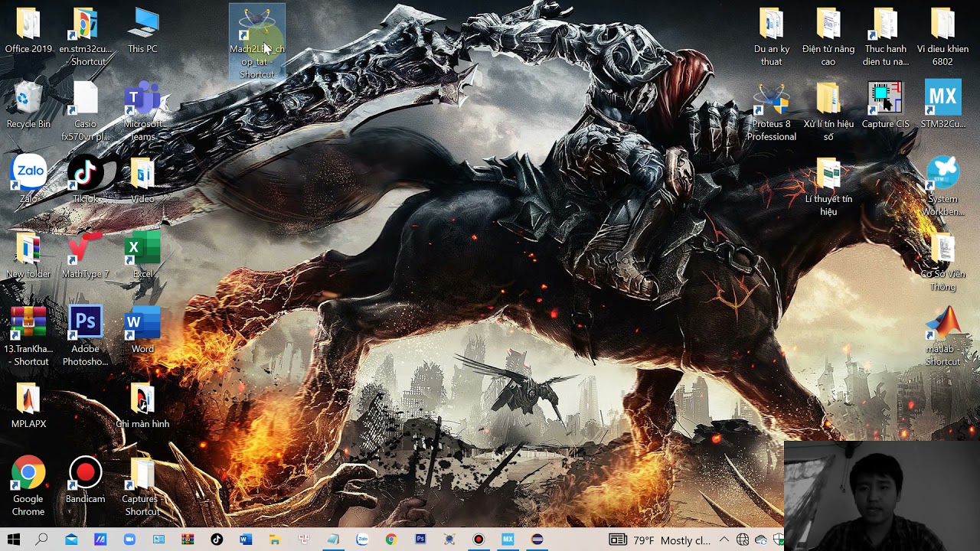Open the New folder icon
Image resolution: width=980 pixels, height=551 pixels.
[28, 256]
